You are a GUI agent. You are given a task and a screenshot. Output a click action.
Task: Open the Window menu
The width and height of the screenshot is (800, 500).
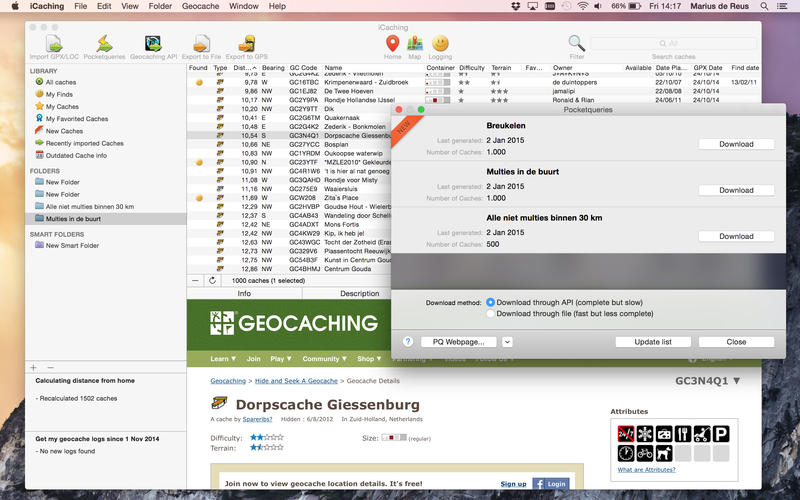click(x=243, y=6)
